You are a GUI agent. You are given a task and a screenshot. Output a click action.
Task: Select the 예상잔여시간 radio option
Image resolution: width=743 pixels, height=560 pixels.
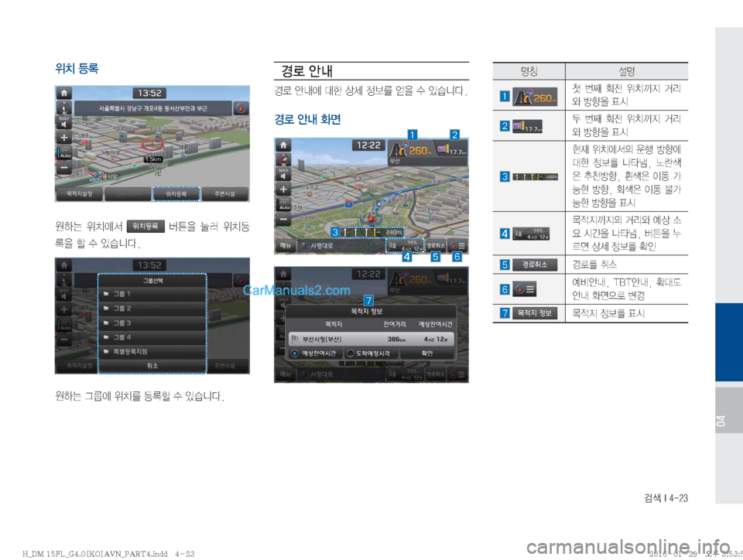(313, 353)
